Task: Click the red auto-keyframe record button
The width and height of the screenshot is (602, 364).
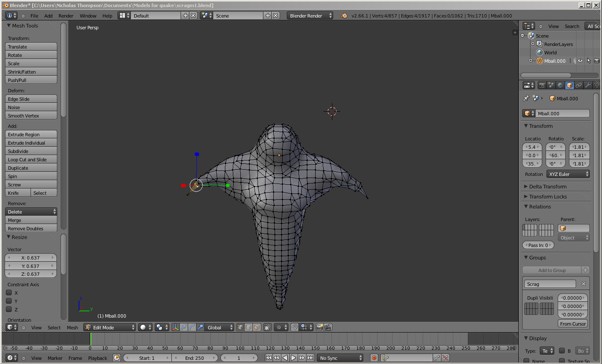Action: coord(374,358)
